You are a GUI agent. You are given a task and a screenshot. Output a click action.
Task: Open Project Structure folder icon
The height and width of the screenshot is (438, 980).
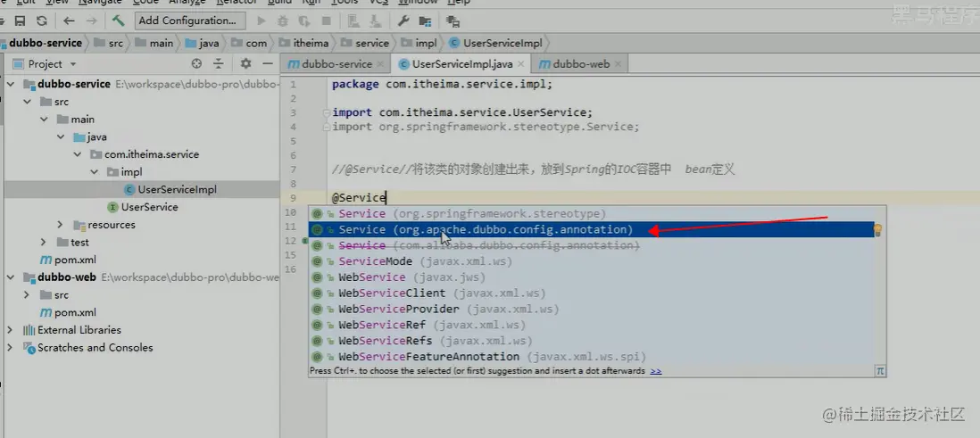[x=425, y=21]
